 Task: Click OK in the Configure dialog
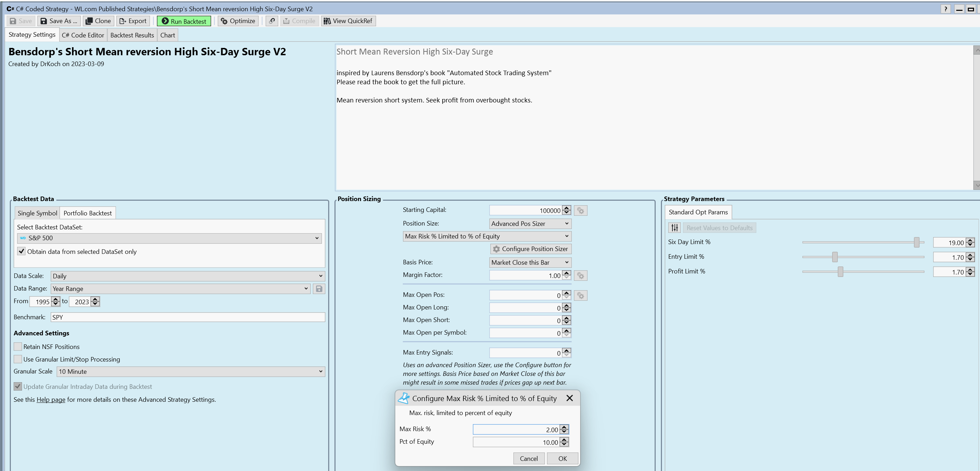pyautogui.click(x=562, y=458)
